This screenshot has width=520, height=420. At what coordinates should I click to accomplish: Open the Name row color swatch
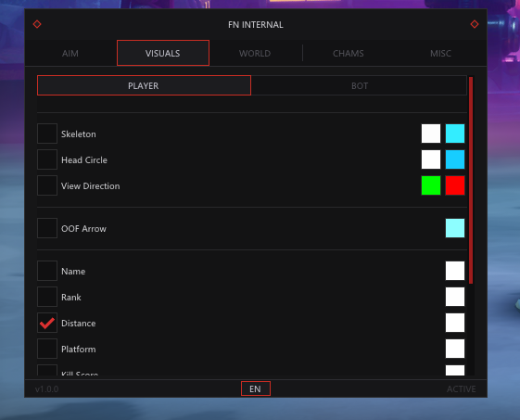pyautogui.click(x=455, y=271)
